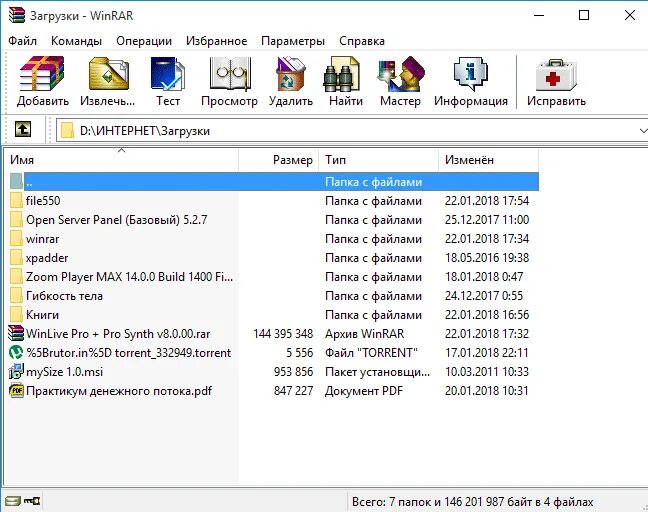Click the date 18.05.2016 19:38
Image resolution: width=648 pixels, height=512 pixels.
coord(487,257)
